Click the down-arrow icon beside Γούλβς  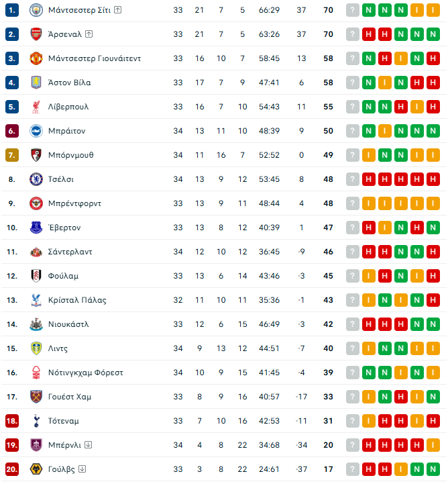click(x=82, y=469)
